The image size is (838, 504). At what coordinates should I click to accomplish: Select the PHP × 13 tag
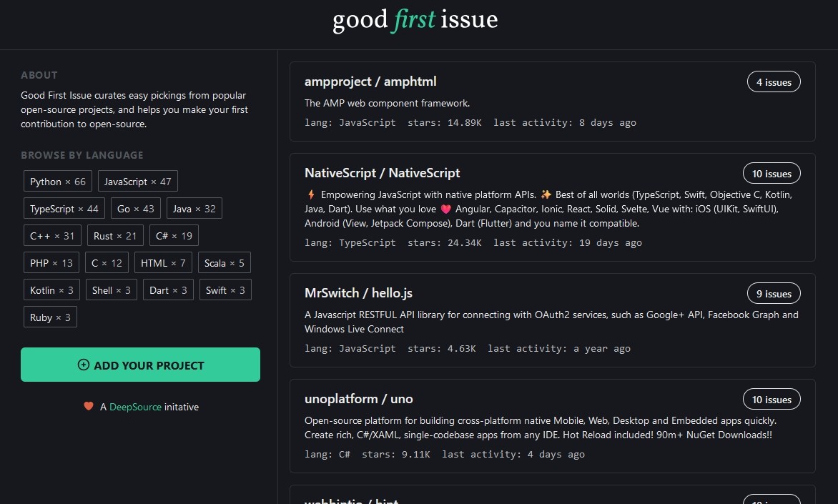click(x=51, y=263)
